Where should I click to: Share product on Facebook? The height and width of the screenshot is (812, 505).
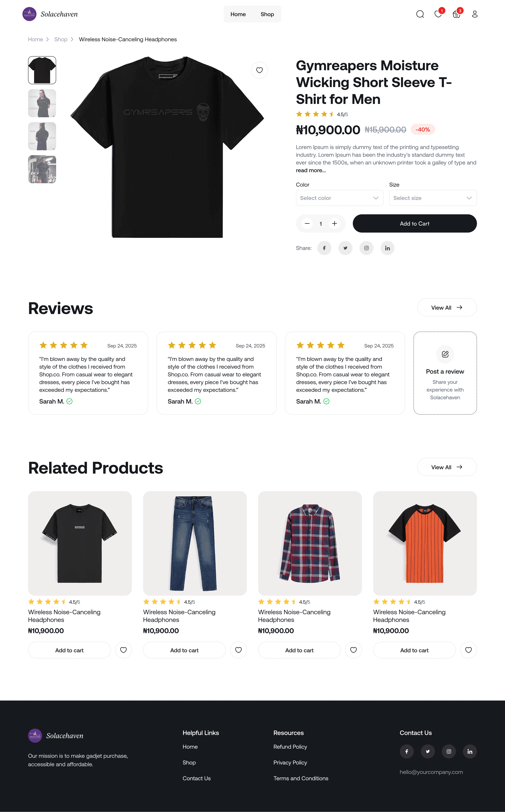(x=324, y=248)
